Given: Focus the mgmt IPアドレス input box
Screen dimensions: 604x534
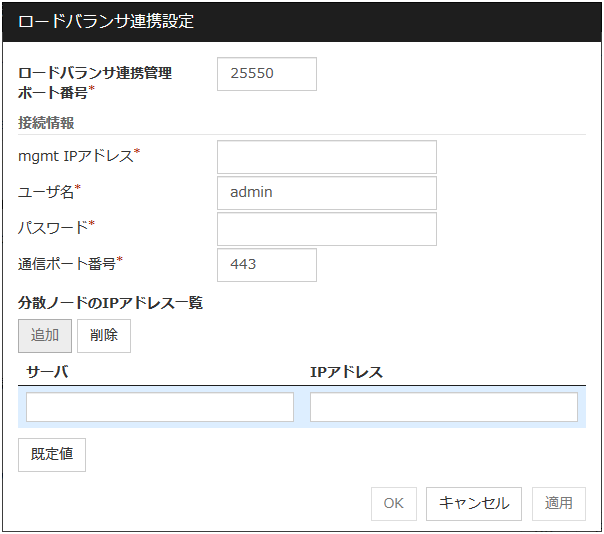Looking at the screenshot, I should pyautogui.click(x=326, y=157).
